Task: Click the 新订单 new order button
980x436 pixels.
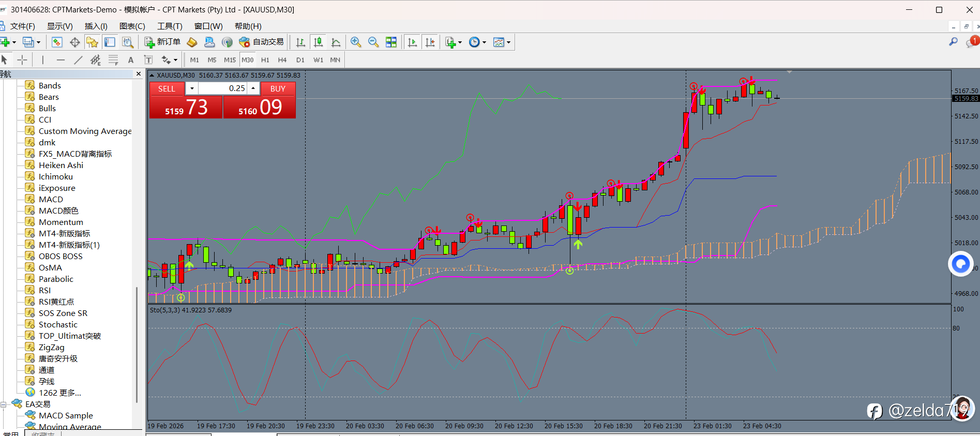Action: point(162,42)
